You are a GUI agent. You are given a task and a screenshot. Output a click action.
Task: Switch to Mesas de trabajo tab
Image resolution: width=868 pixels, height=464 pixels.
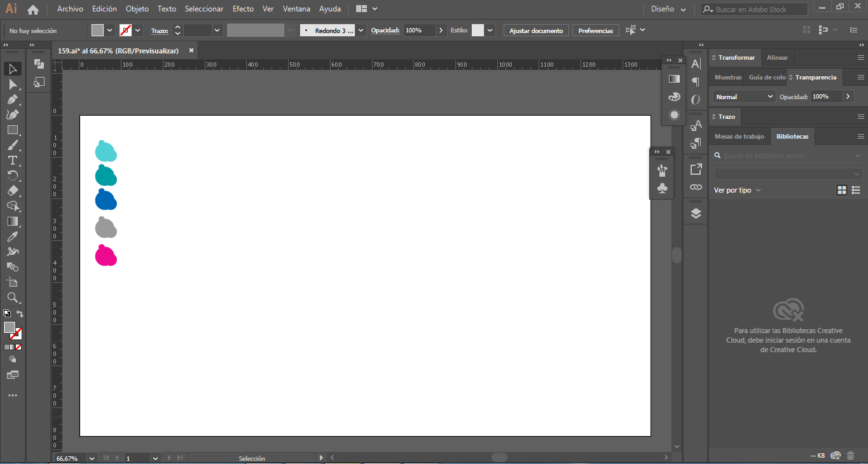[740, 137]
